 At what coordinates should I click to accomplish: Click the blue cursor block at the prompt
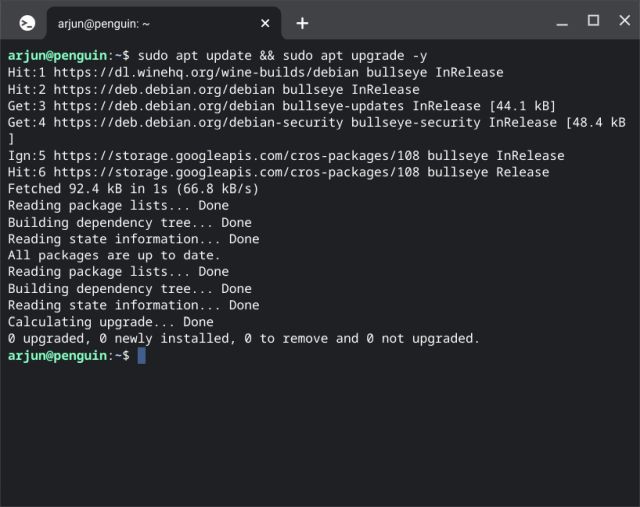tap(142, 355)
